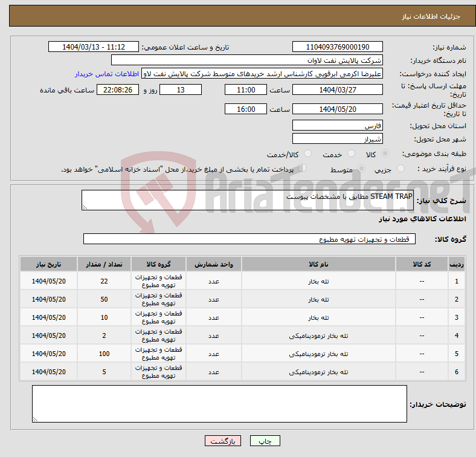Image resolution: width=476 pixels, height=457 pixels.
Task: Click the buyer name field شرکت پالایش نفت لاوان
Action: coord(247,60)
